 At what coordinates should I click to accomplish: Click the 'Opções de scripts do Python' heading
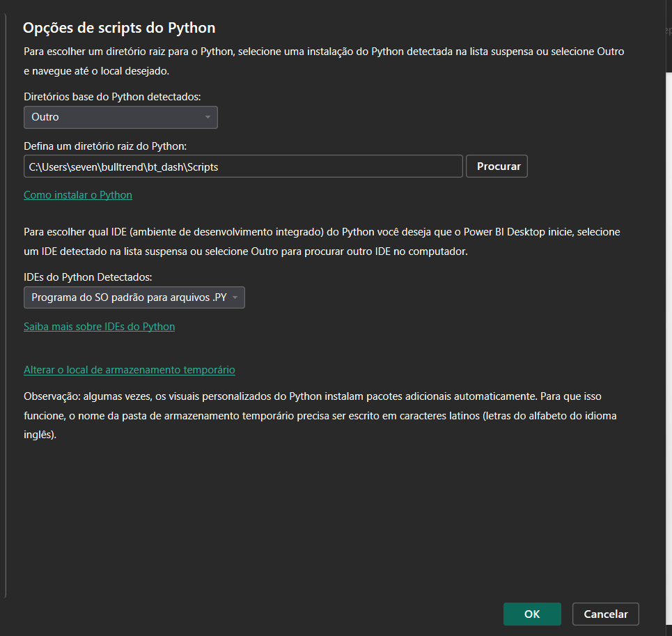point(118,28)
